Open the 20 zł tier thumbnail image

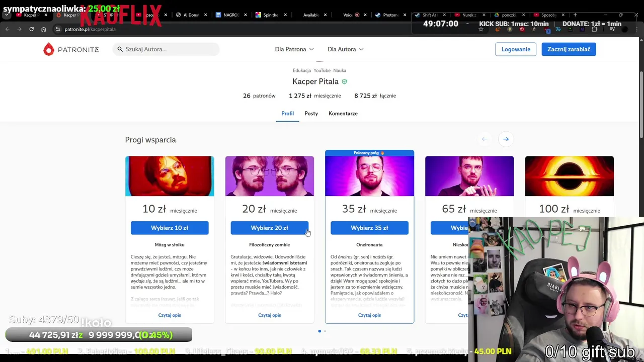tap(270, 176)
